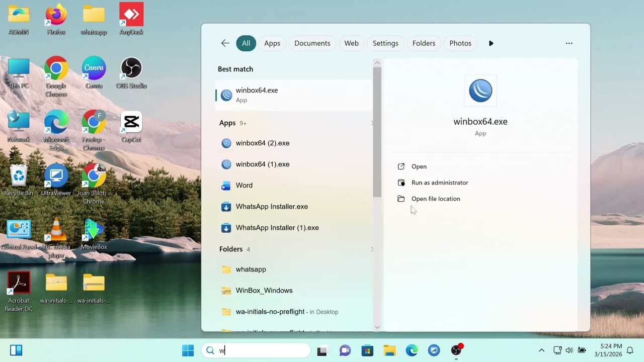
Task: Click the Windows Start button
Action: click(x=188, y=350)
